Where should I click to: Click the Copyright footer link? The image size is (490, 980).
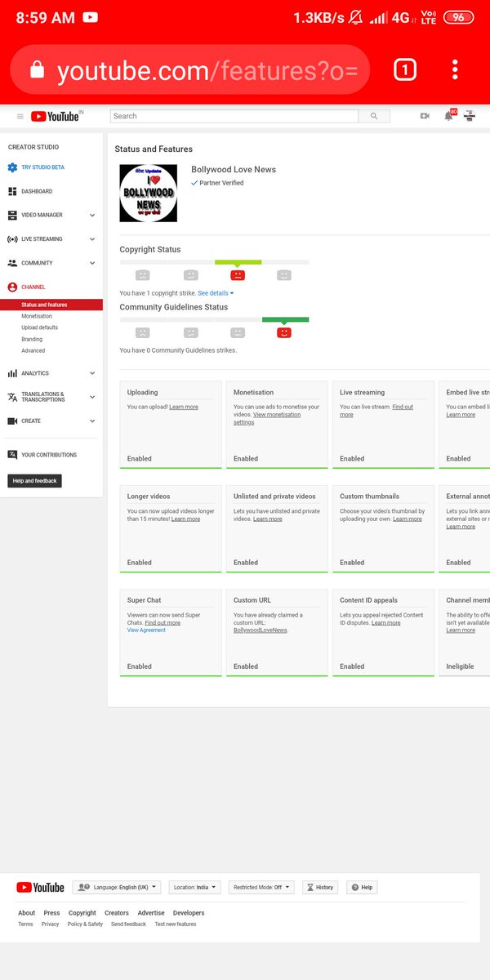[x=82, y=913]
